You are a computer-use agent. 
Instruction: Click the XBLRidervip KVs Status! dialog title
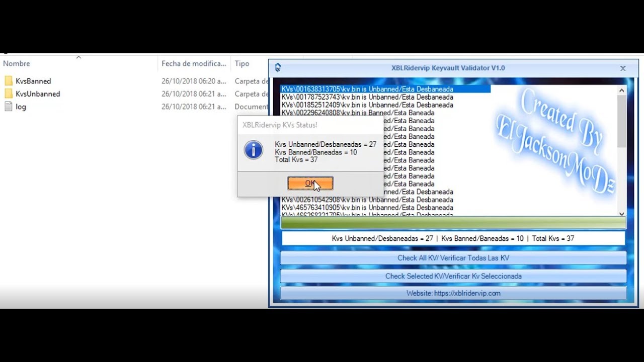(280, 125)
